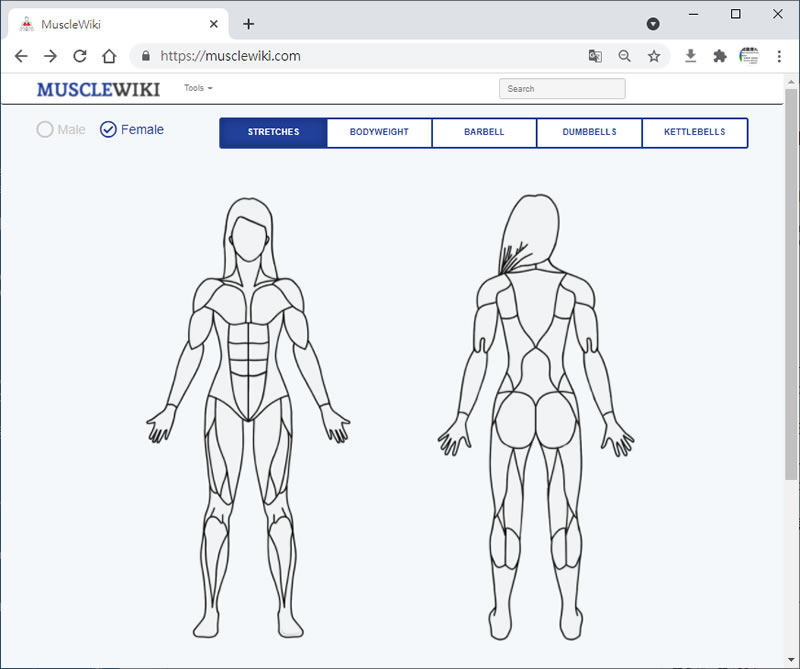
Task: Bookmark this page with the star
Action: (654, 56)
